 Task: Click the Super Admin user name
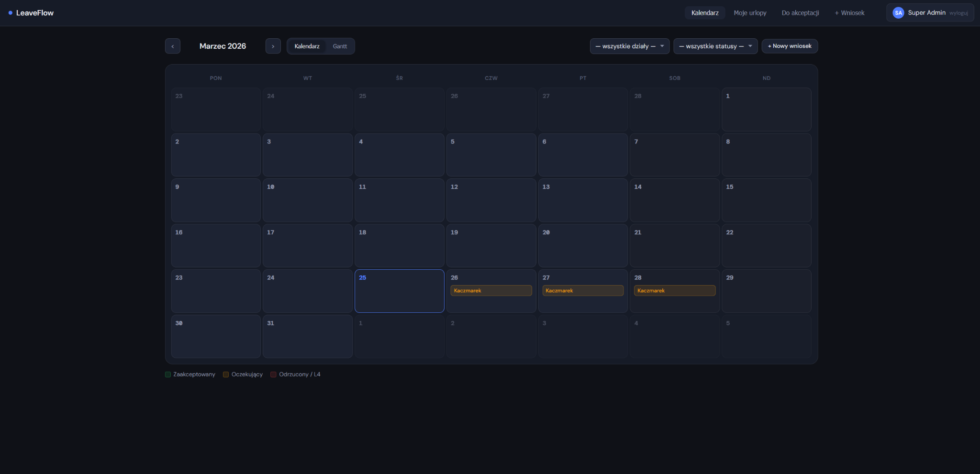pyautogui.click(x=927, y=13)
